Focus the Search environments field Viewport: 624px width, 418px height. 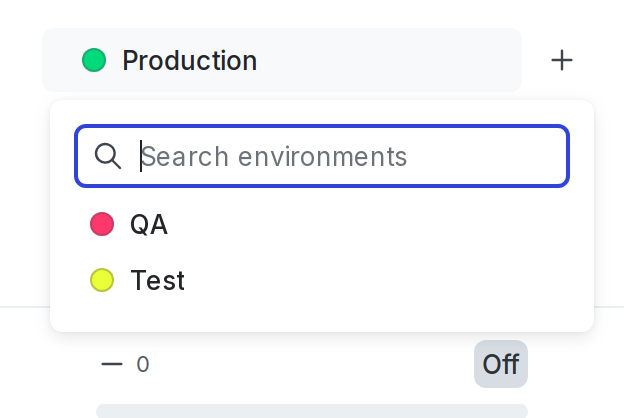[x=322, y=156]
